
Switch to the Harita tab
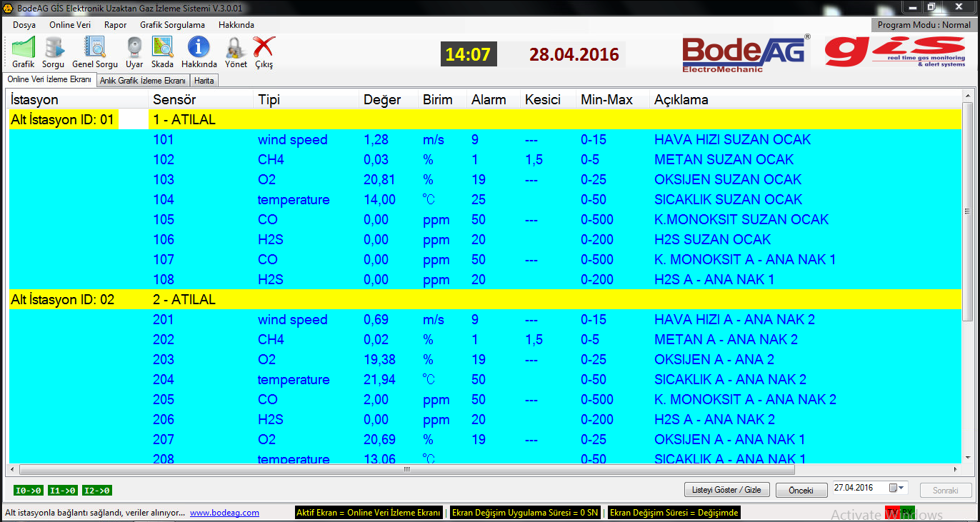(204, 81)
